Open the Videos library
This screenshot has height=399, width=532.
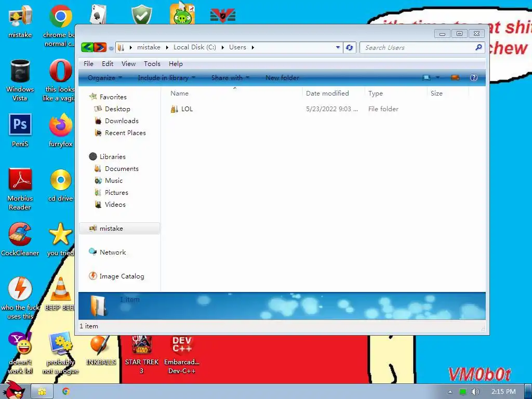(x=115, y=204)
